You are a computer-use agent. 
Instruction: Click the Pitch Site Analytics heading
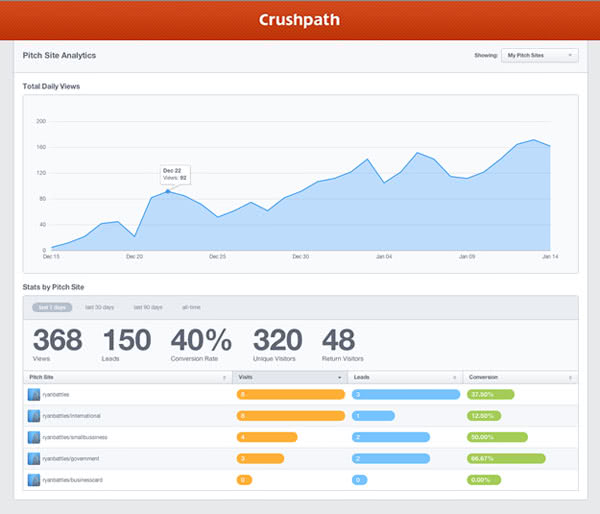[59, 55]
